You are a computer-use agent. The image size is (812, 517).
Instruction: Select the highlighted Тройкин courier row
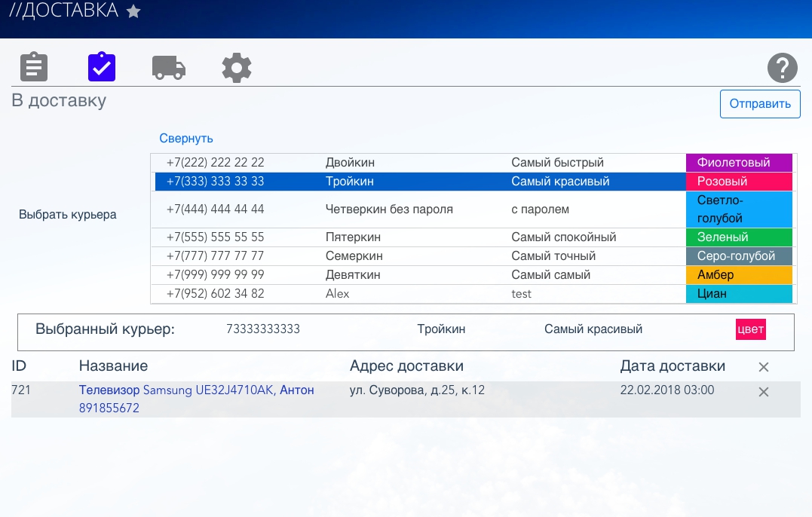pos(350,182)
